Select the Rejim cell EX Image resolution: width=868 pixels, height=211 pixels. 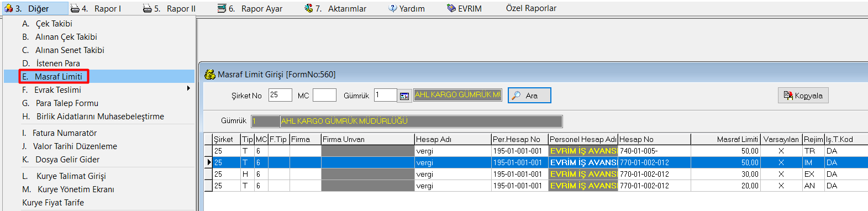(x=813, y=174)
